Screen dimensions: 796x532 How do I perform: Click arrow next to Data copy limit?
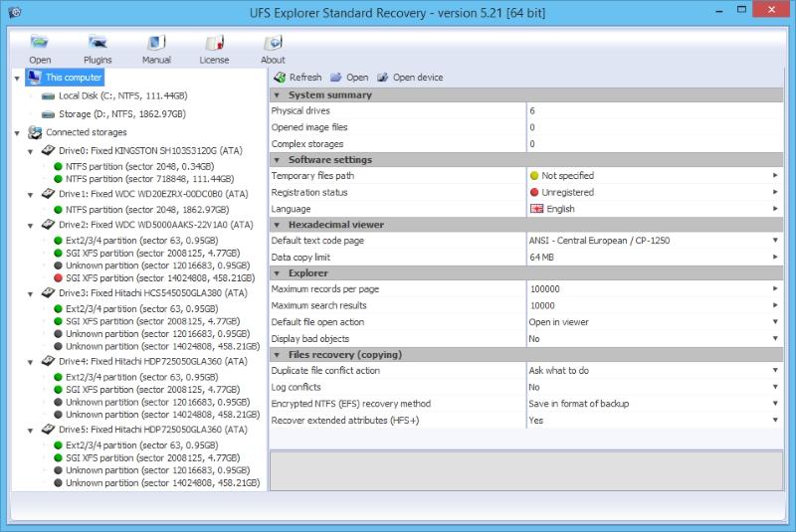tap(775, 258)
